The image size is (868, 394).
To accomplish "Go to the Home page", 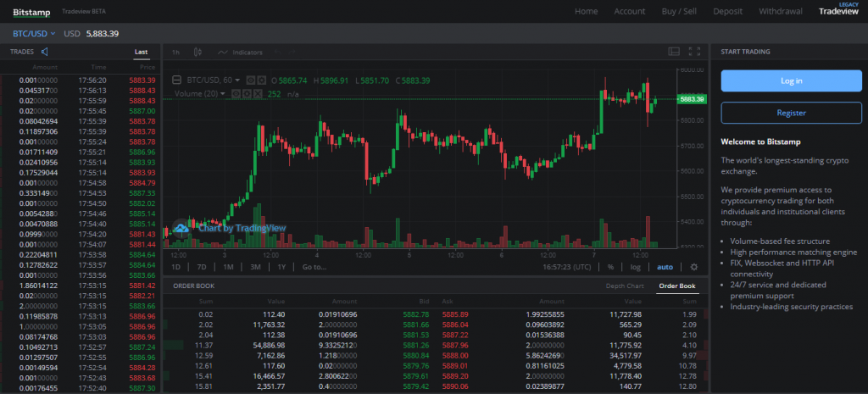I will [x=586, y=11].
